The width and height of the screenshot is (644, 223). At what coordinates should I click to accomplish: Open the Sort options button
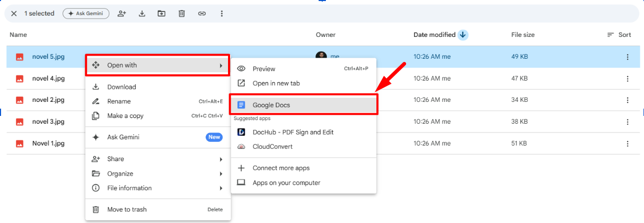click(619, 35)
